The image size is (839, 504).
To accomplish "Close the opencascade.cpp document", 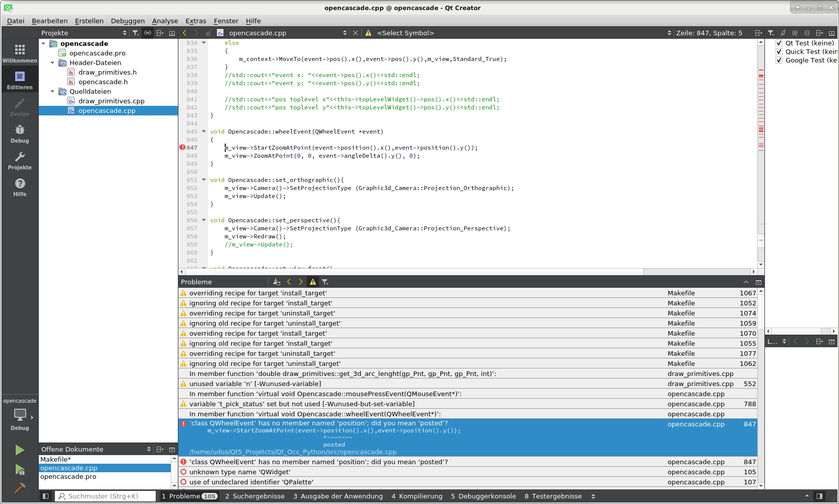I will pyautogui.click(x=355, y=33).
